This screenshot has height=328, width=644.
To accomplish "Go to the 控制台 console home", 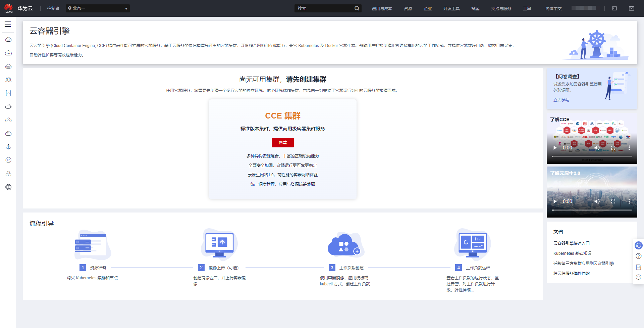I will click(x=53, y=8).
